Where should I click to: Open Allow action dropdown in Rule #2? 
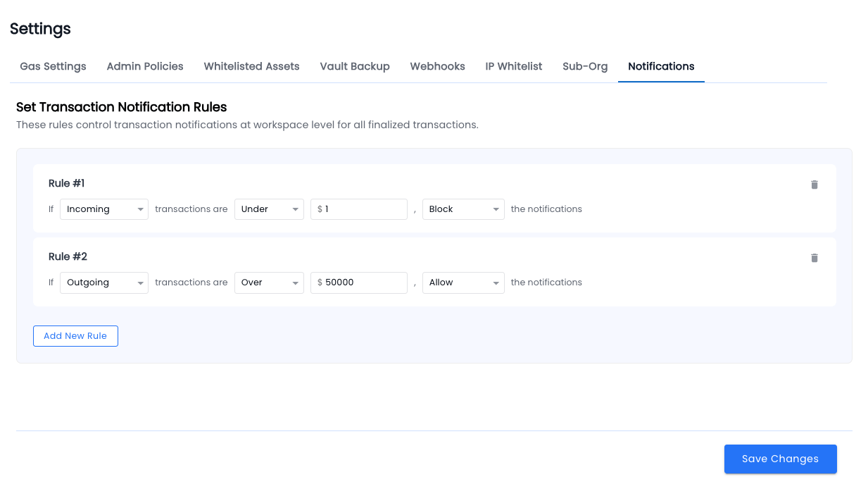(x=463, y=283)
